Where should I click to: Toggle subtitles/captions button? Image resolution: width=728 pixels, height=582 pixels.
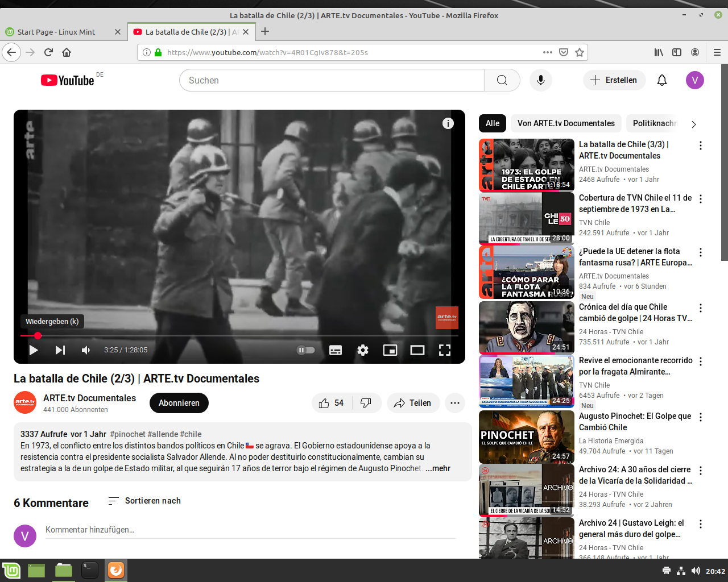(336, 350)
